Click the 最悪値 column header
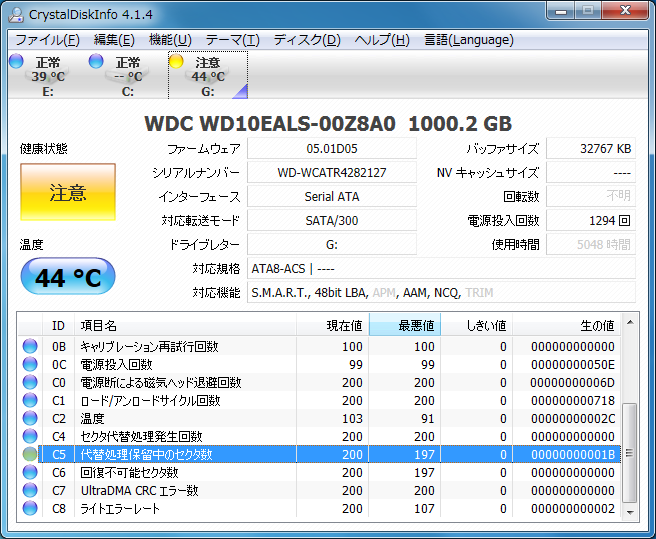This screenshot has width=656, height=539. pos(405,326)
